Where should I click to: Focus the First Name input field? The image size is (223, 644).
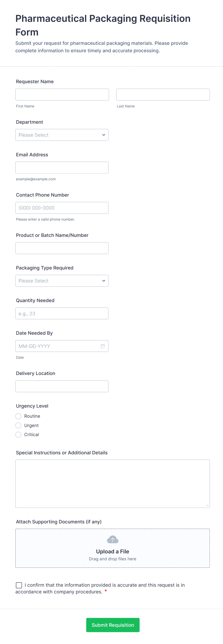coord(62,95)
